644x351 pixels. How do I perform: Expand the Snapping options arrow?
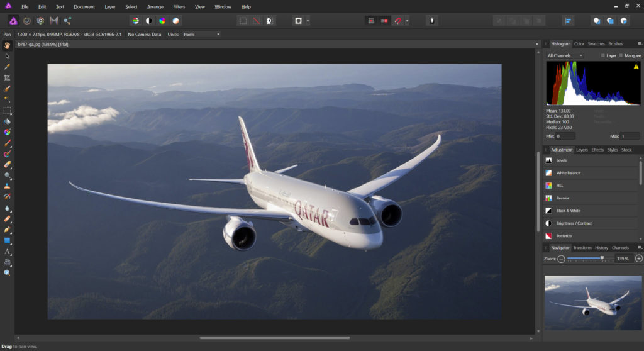[407, 21]
